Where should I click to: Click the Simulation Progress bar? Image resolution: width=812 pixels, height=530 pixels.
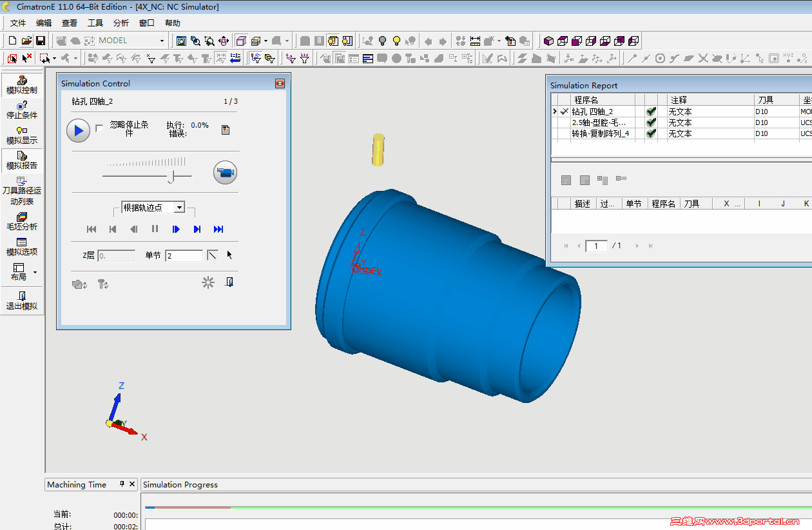coord(478,507)
